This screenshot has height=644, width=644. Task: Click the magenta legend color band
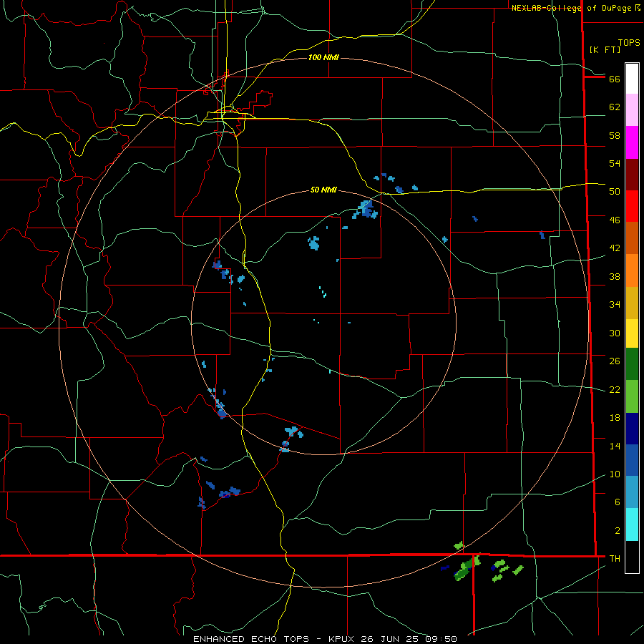(632, 142)
